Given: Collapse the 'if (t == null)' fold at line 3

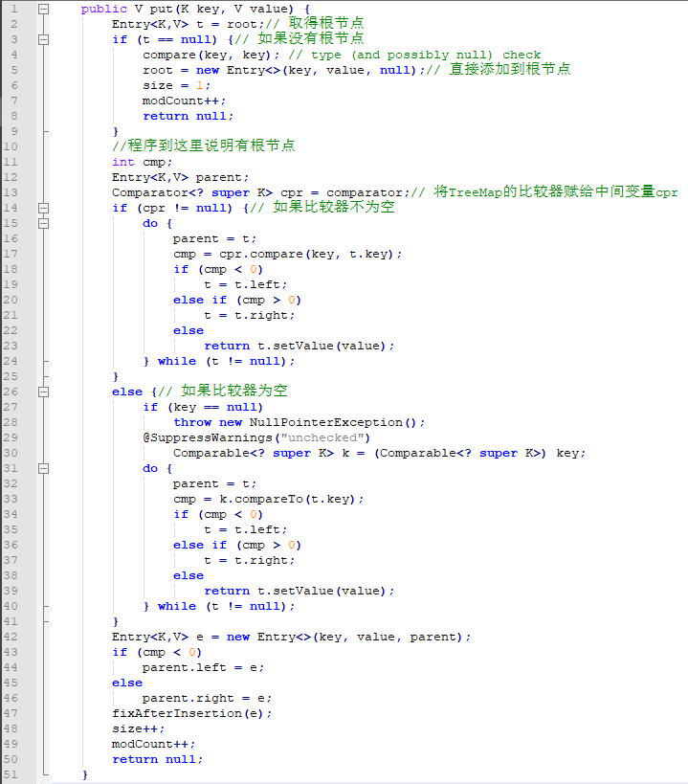Looking at the screenshot, I should point(44,39).
